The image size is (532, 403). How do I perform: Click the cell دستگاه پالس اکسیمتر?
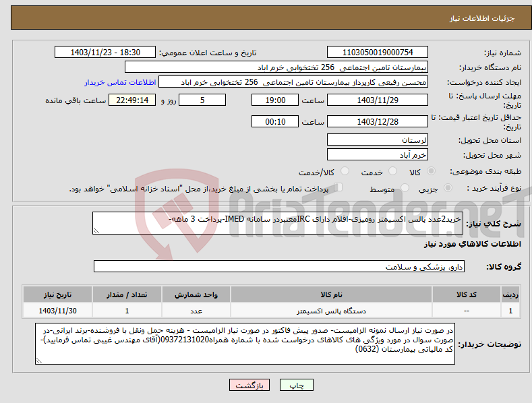(x=331, y=311)
